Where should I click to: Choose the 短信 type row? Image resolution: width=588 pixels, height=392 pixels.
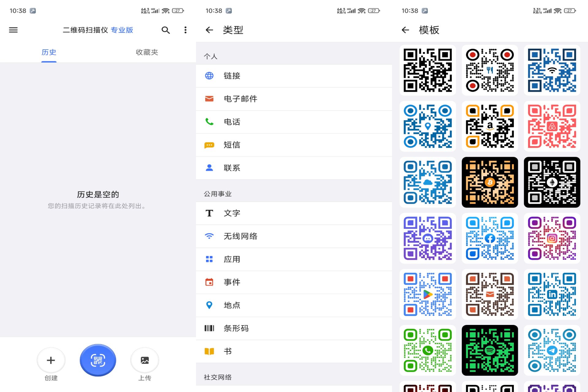coord(294,145)
